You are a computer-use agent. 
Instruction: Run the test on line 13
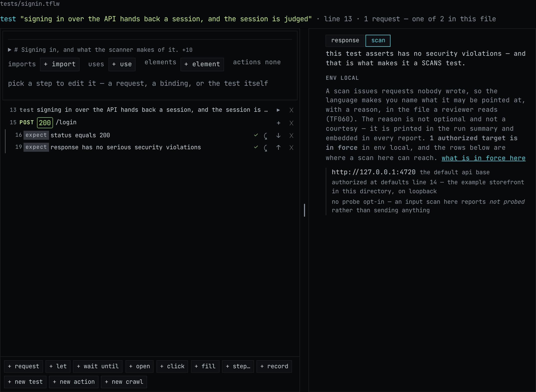tap(278, 110)
